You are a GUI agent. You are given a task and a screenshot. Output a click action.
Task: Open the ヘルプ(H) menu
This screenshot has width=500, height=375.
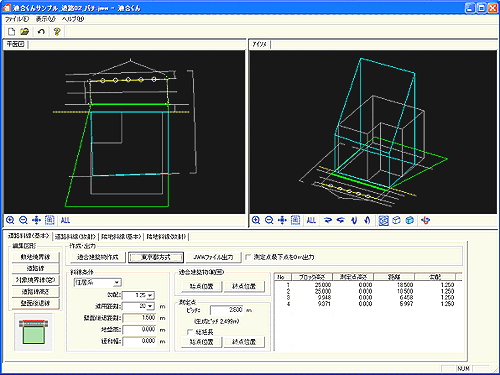point(72,19)
